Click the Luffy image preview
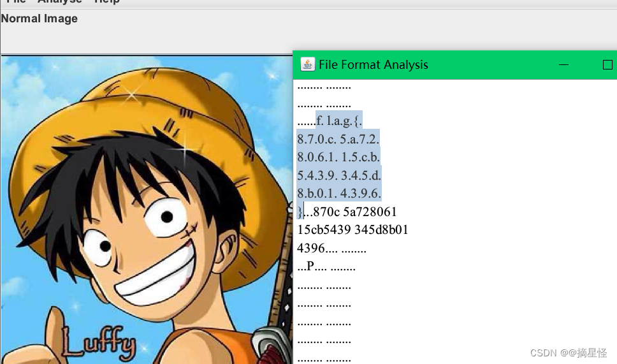This screenshot has width=617, height=364. point(147,210)
